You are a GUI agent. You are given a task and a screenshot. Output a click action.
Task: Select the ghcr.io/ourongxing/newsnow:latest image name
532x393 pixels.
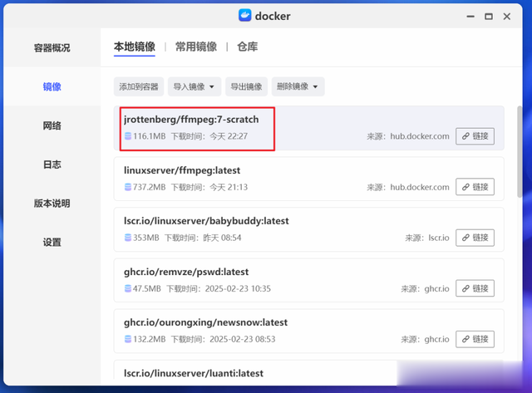[205, 322]
